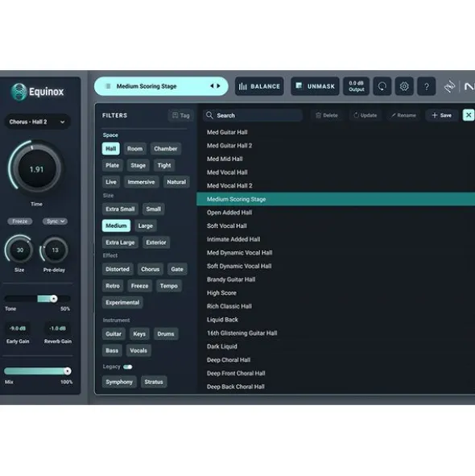Open the Chorus - Hall 2 dropdown
Screen dimensions: 475x476
[x=37, y=122]
